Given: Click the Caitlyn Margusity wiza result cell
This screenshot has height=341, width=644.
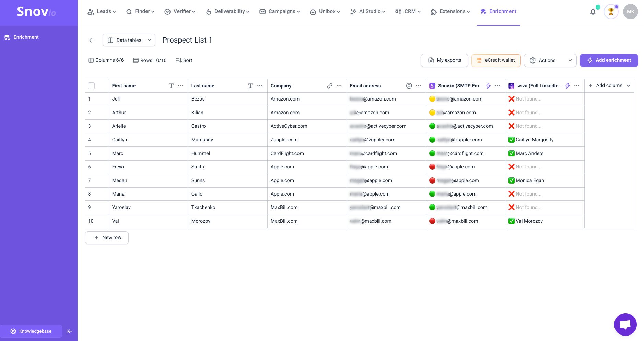Looking at the screenshot, I should click(544, 140).
